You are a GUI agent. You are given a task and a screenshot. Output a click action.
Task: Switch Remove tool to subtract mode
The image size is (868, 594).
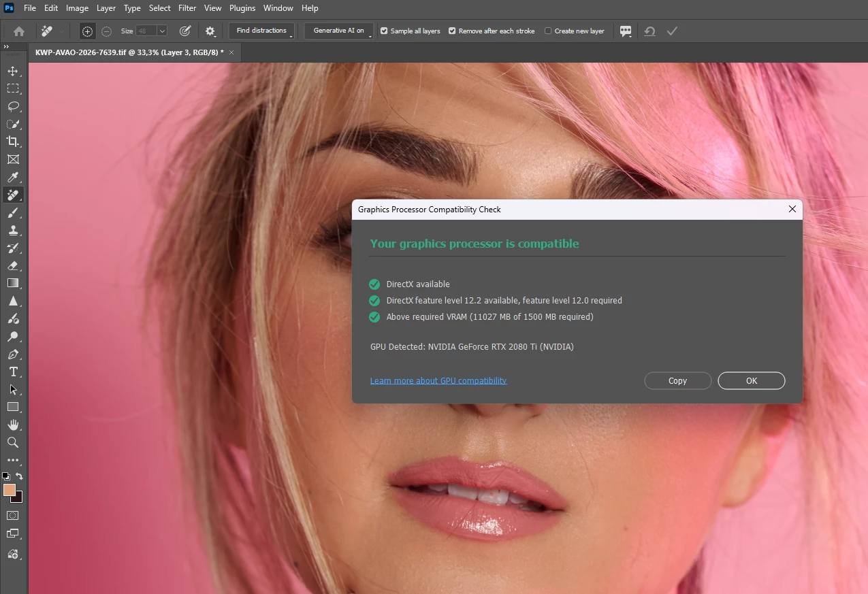point(106,31)
